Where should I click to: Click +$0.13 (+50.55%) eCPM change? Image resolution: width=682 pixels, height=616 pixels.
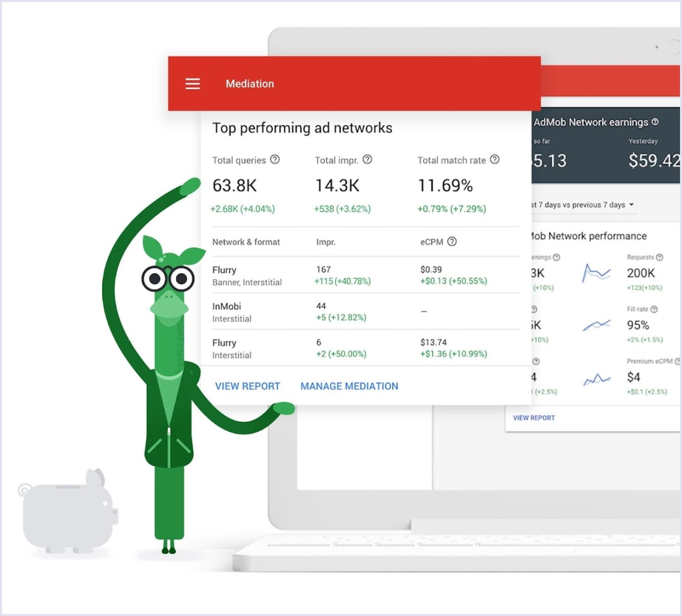tap(454, 281)
